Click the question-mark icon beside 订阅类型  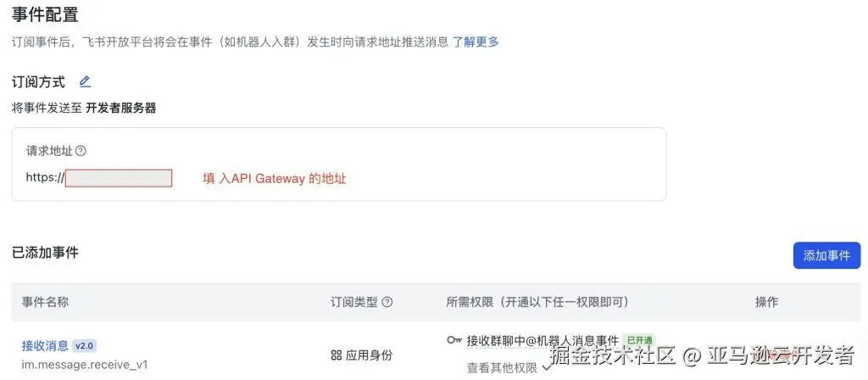pyautogui.click(x=387, y=302)
